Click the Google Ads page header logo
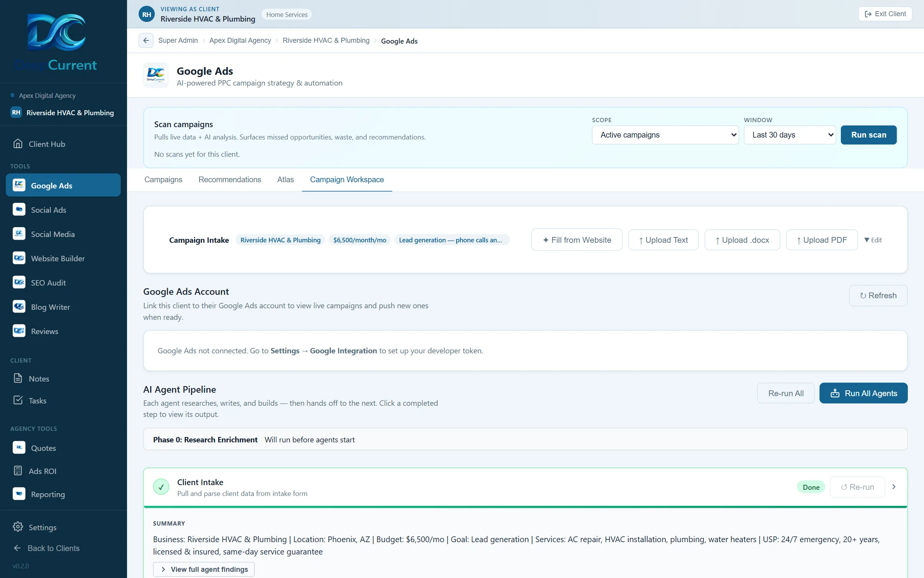Viewport: 924px width, 578px height. 156,75
